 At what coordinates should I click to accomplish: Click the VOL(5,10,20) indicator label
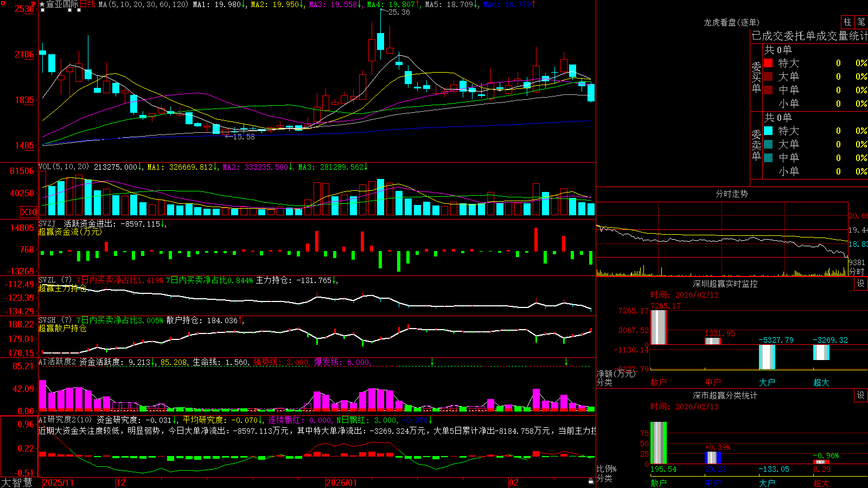coord(63,167)
